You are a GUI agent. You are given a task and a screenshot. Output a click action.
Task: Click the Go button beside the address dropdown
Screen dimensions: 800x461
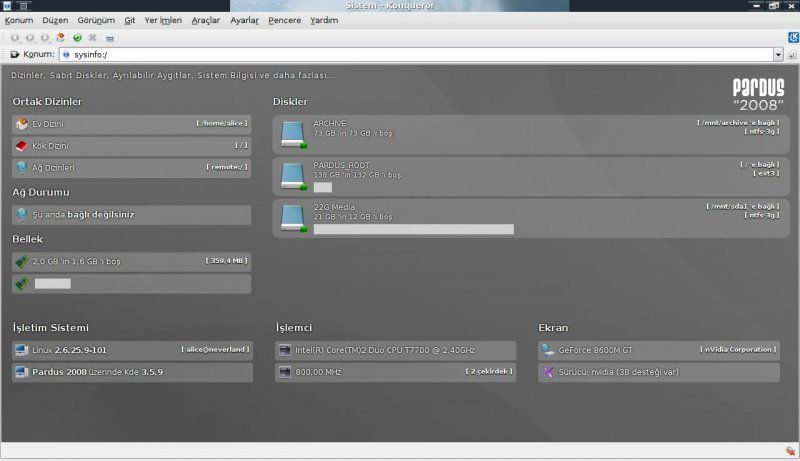click(792, 54)
